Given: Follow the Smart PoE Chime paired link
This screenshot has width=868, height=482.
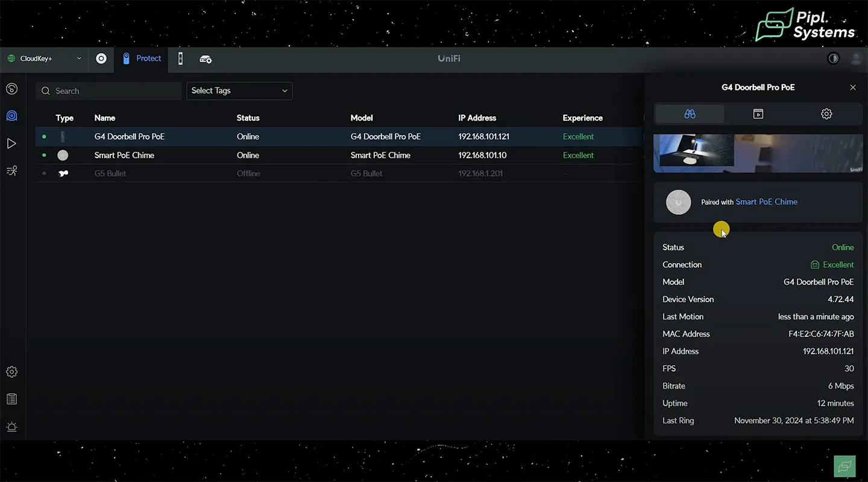Looking at the screenshot, I should tap(766, 202).
